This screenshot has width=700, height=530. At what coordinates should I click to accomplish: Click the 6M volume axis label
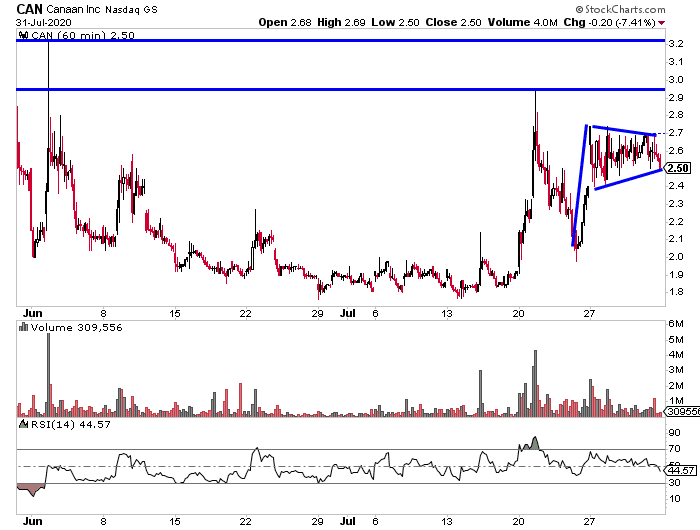[676, 324]
